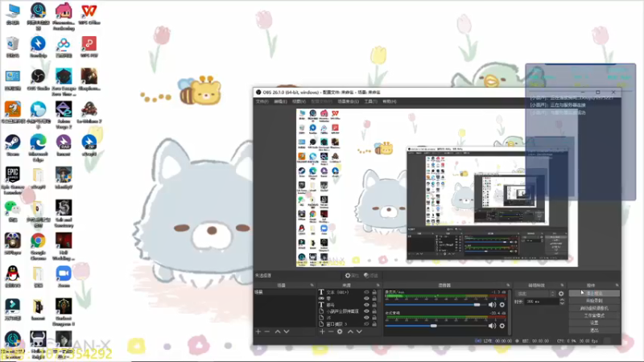
Task: Adjust 台式音响 volume slider
Action: coord(436,326)
